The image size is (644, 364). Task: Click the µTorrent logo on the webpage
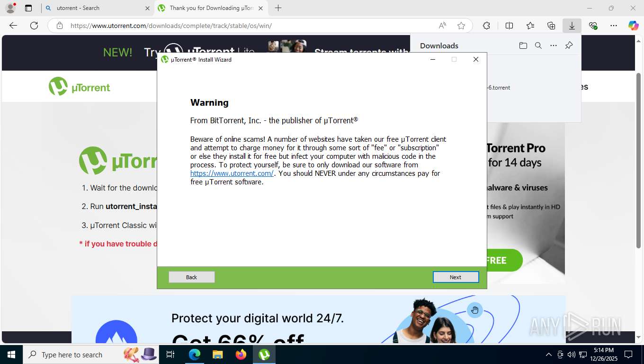[80, 87]
